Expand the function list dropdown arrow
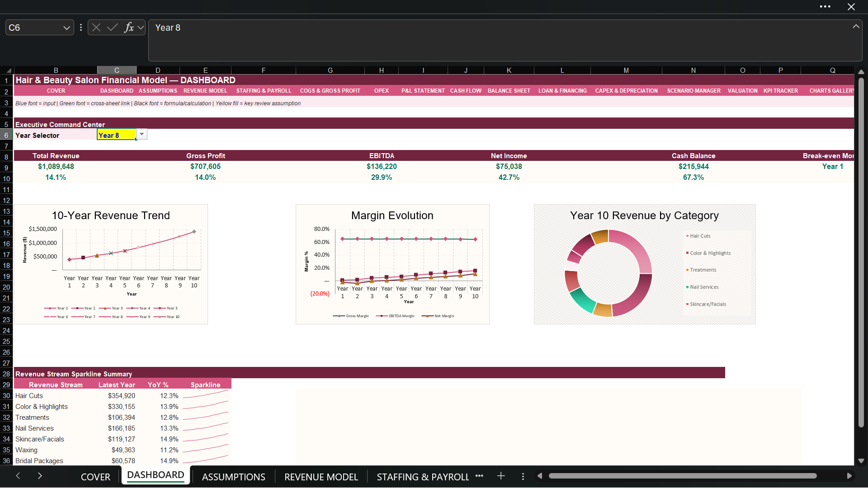This screenshot has height=488, width=868. [x=141, y=28]
